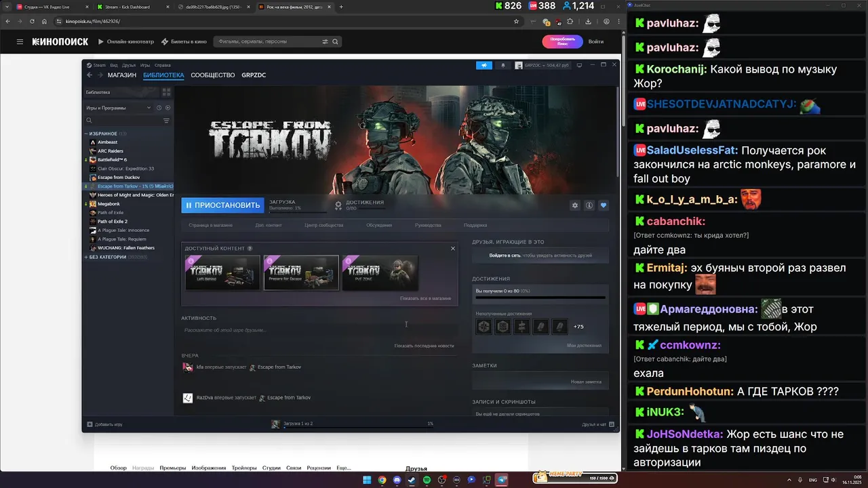
Task: Open the Поддержка link
Action: coord(475,225)
